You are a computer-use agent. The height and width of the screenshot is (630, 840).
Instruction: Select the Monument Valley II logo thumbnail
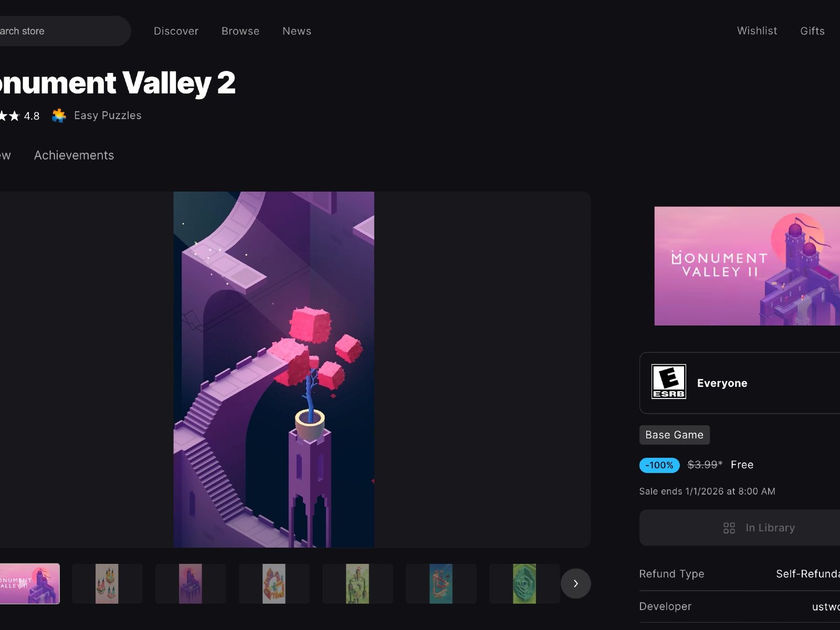[30, 584]
